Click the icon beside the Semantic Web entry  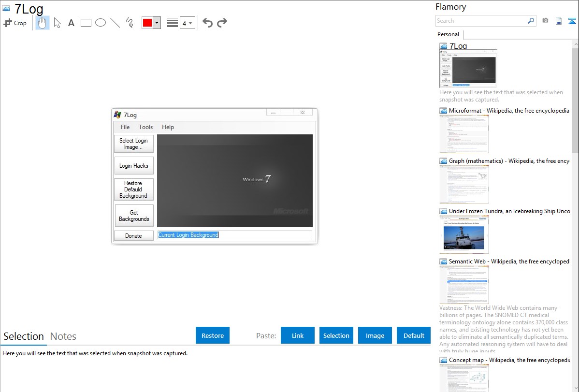click(443, 261)
